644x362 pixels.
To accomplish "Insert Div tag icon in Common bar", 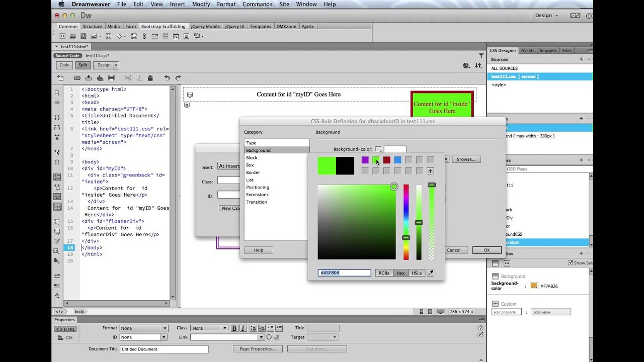I will coord(62,36).
